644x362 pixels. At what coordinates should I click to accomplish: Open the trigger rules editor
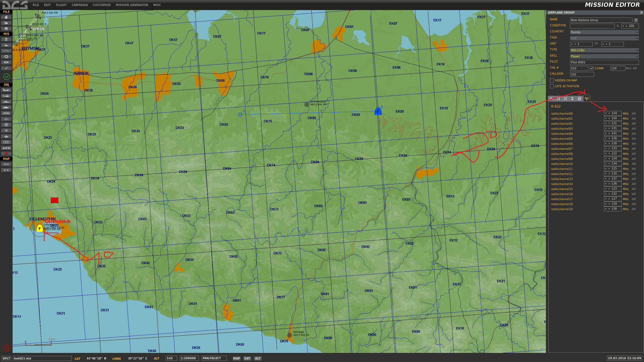point(6,51)
